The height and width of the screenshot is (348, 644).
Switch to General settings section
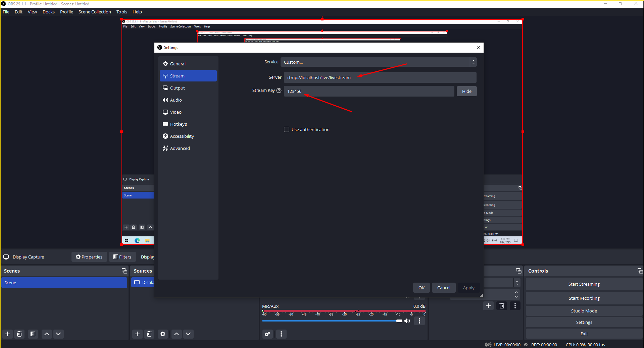(x=188, y=64)
